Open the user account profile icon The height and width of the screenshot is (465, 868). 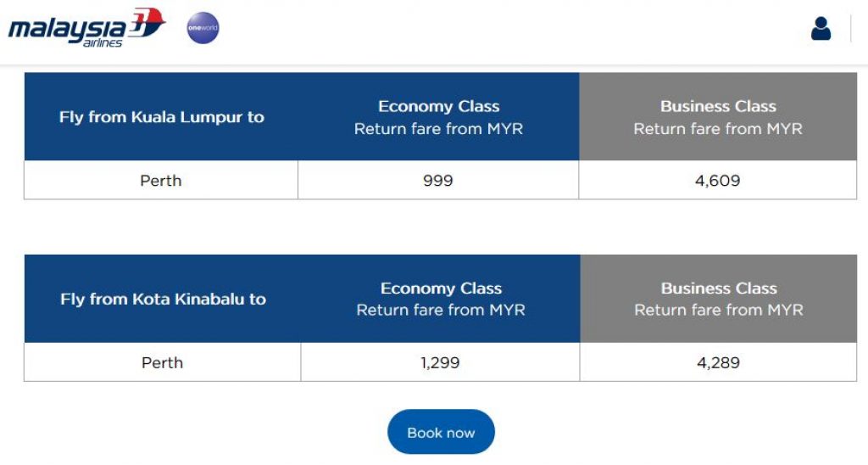(x=821, y=28)
